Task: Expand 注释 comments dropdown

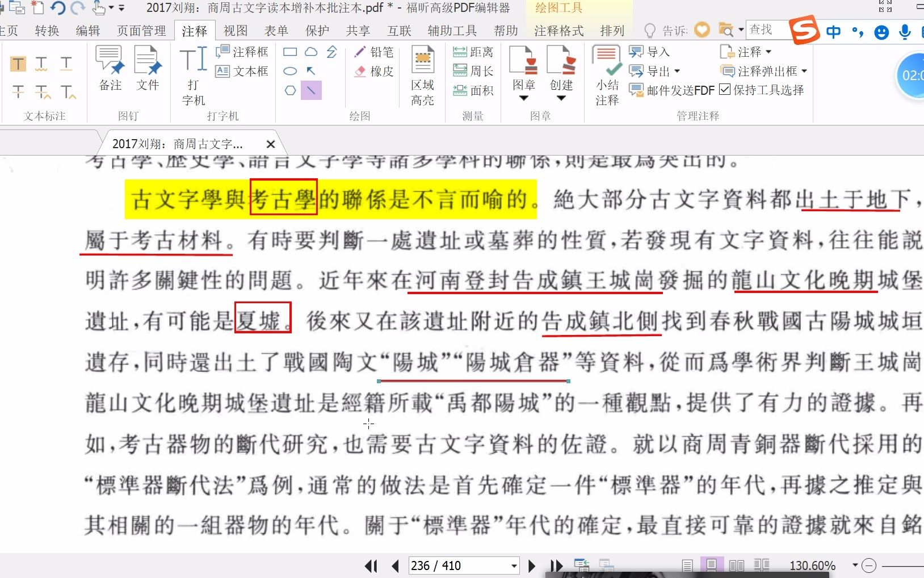Action: coord(768,52)
